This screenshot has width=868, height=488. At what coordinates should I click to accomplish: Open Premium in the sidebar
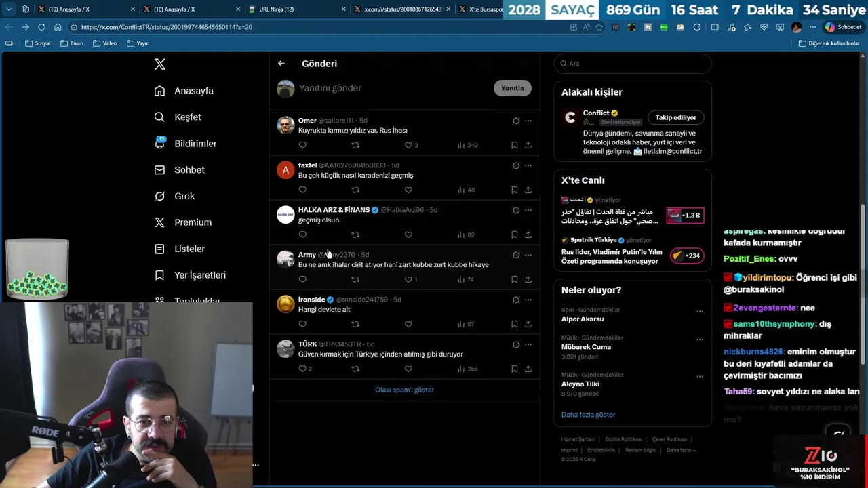coord(183,222)
